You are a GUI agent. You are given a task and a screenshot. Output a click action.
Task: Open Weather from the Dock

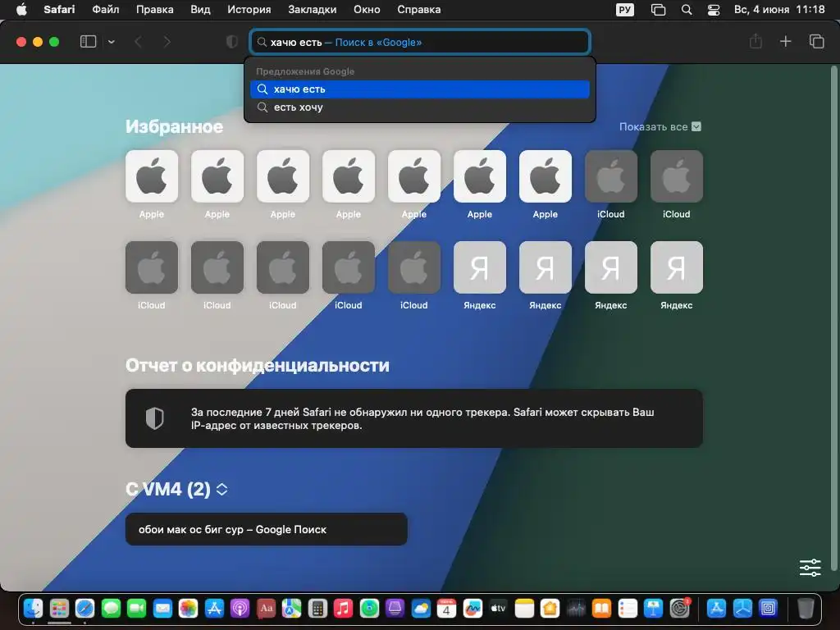tap(421, 609)
